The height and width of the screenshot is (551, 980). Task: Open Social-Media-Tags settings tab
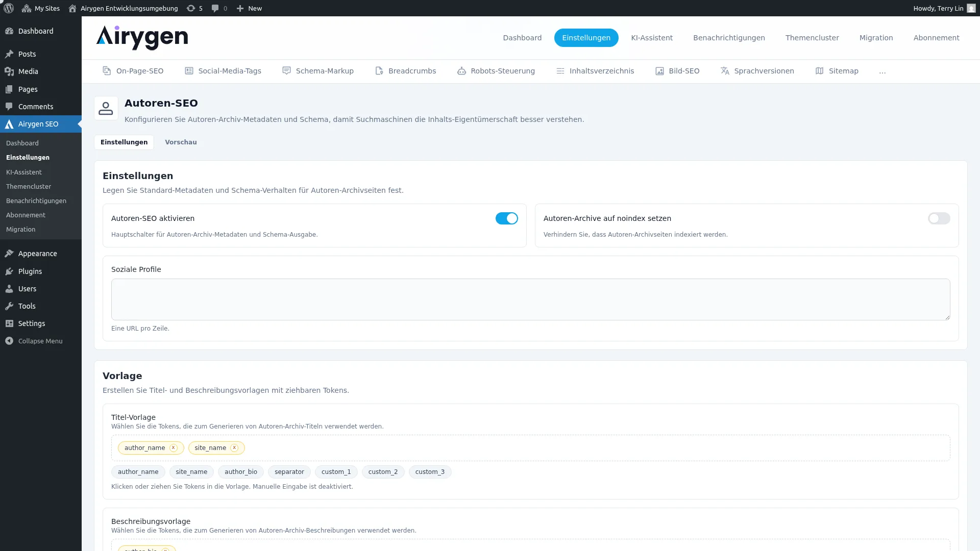tap(223, 71)
